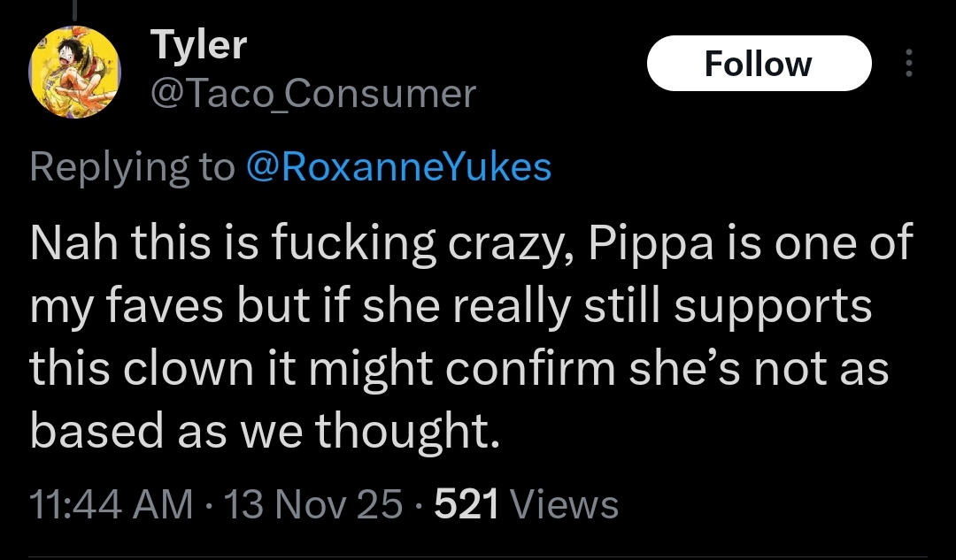
Task: Click the 13 Nov 25 date
Action: 314,504
